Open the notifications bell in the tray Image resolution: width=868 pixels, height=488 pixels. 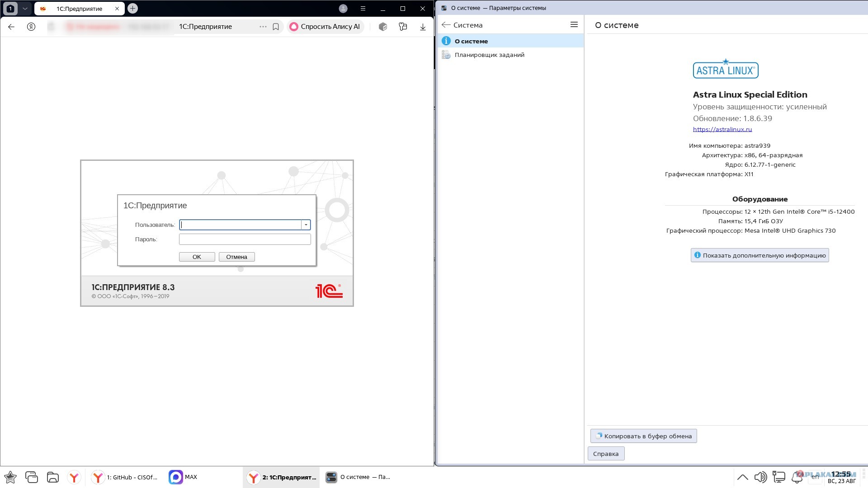tap(797, 477)
